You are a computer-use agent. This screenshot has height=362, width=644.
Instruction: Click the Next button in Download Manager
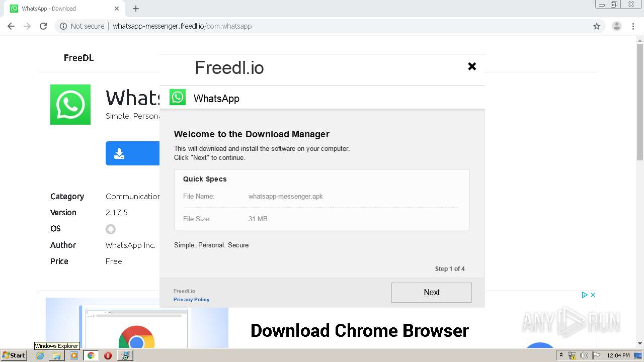tap(431, 292)
